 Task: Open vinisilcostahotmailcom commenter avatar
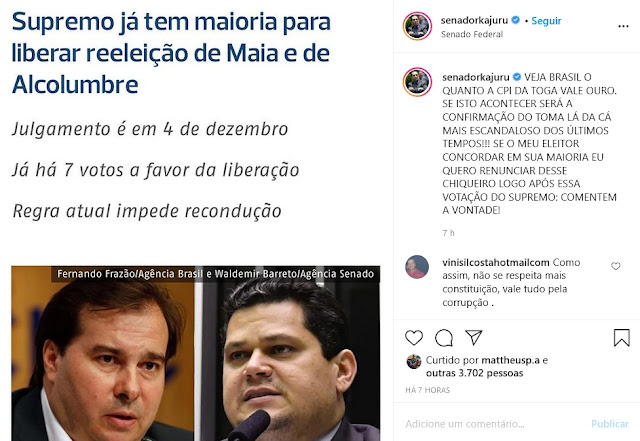[x=417, y=267]
